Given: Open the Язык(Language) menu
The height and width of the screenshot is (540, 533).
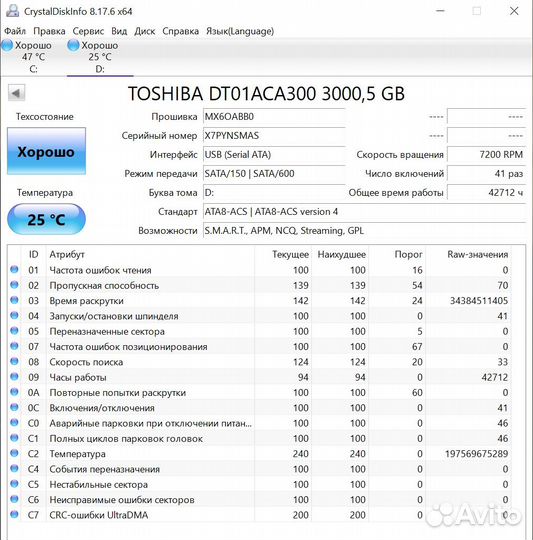Looking at the screenshot, I should click(240, 31).
